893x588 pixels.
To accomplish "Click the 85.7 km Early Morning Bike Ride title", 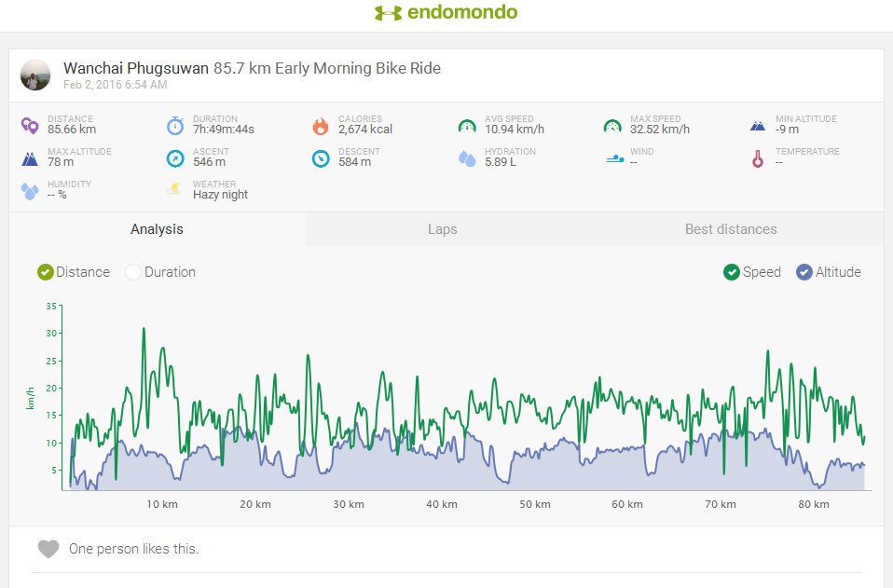I will pyautogui.click(x=327, y=68).
